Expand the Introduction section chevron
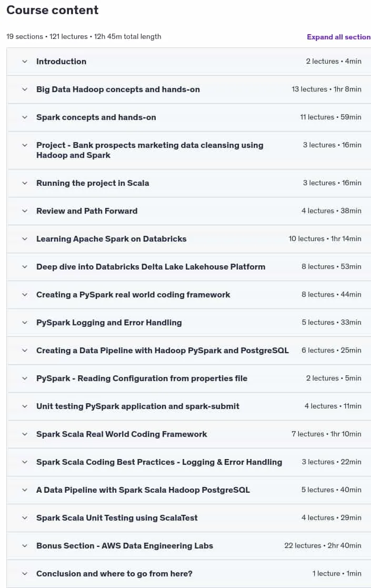The height and width of the screenshot is (588, 371). tap(25, 62)
